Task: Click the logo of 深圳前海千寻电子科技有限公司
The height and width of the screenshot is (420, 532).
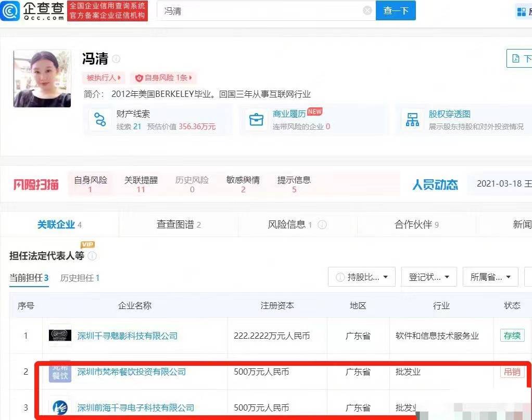Action: [60, 407]
